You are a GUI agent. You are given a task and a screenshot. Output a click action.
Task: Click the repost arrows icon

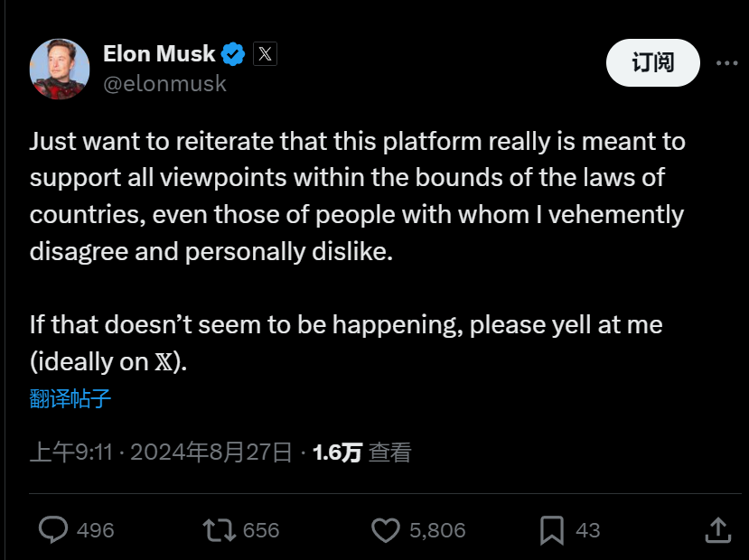click(x=219, y=530)
